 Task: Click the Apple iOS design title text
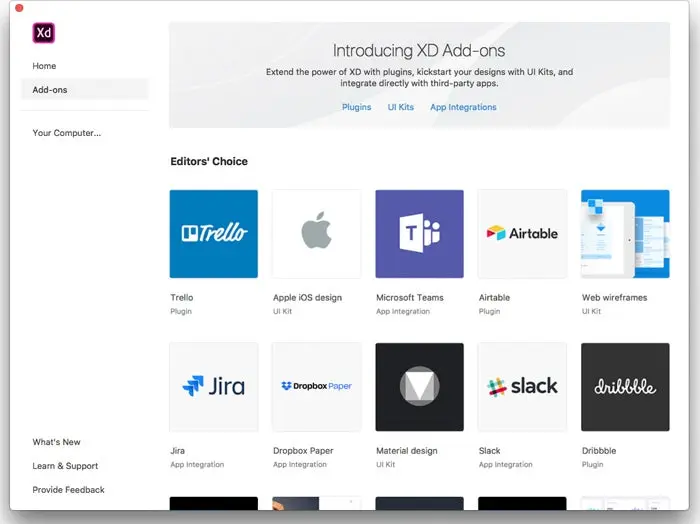click(308, 297)
